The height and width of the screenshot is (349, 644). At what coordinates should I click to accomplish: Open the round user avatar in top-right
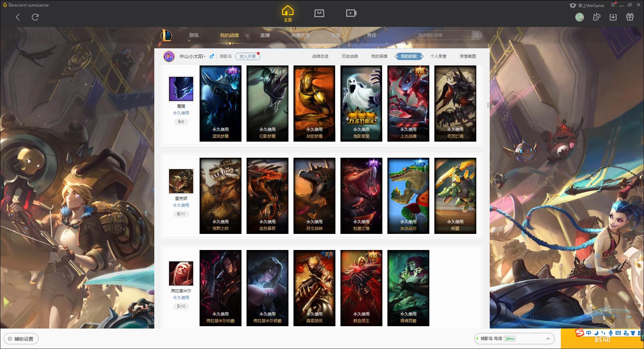[580, 17]
